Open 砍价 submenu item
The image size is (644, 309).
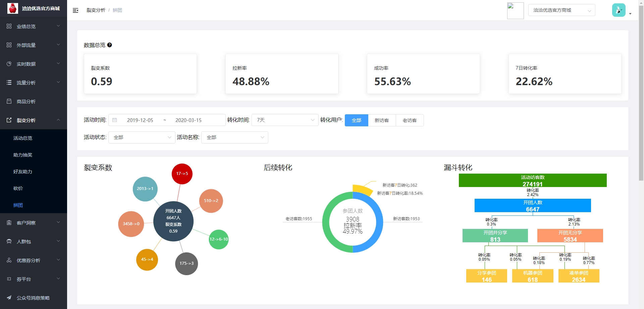tap(18, 188)
